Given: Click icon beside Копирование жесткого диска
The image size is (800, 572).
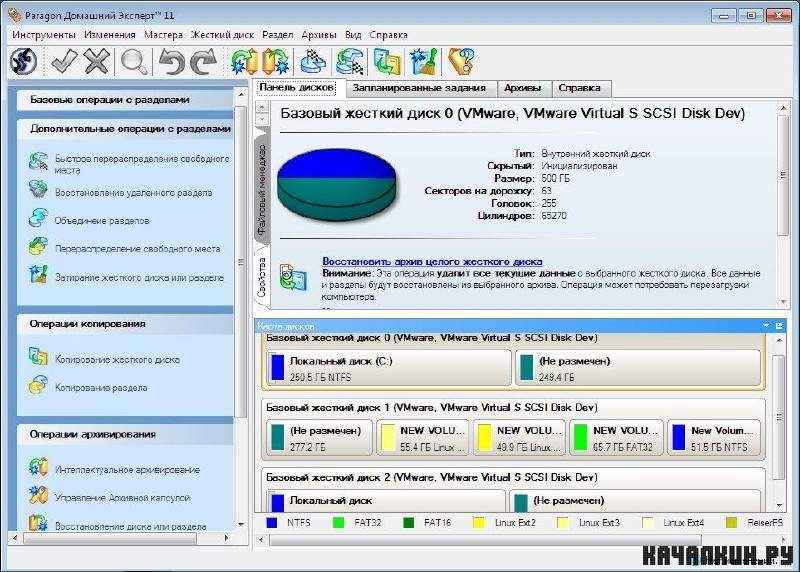Looking at the screenshot, I should pyautogui.click(x=38, y=357).
